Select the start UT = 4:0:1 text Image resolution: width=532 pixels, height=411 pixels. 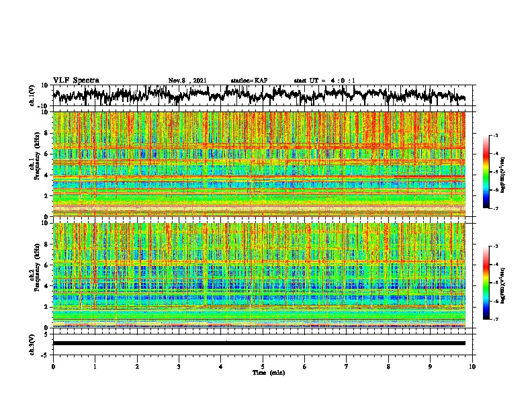coord(324,81)
